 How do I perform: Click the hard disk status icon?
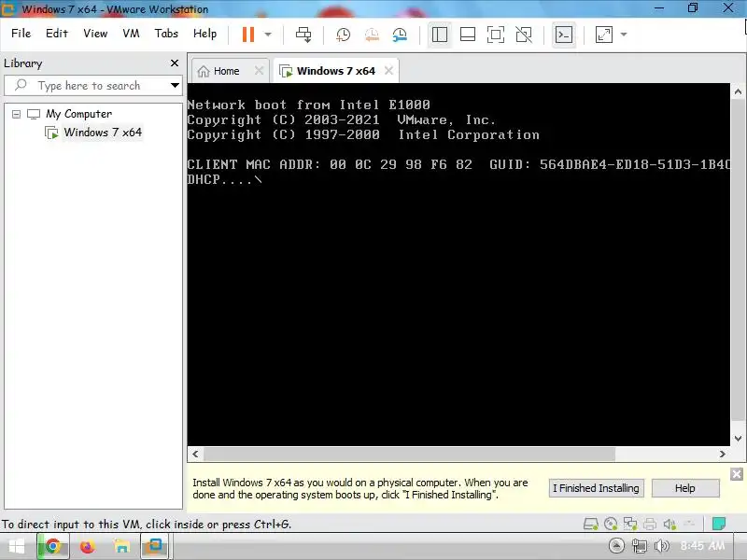591,524
